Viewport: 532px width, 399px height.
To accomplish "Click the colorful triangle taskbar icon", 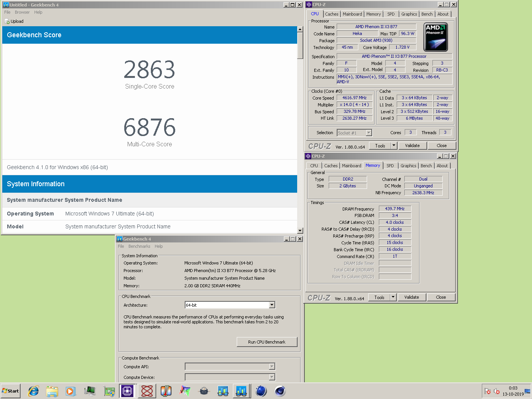I will coord(185,391).
